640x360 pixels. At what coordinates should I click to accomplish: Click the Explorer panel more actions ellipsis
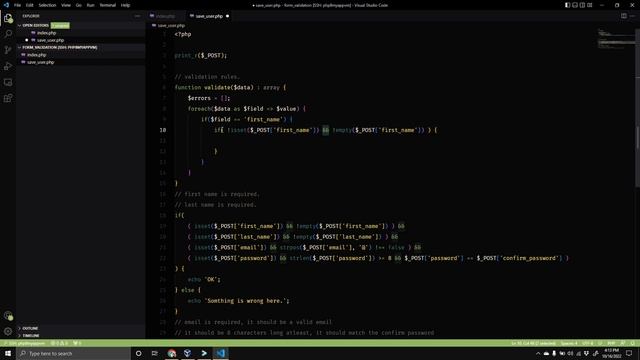[137, 16]
